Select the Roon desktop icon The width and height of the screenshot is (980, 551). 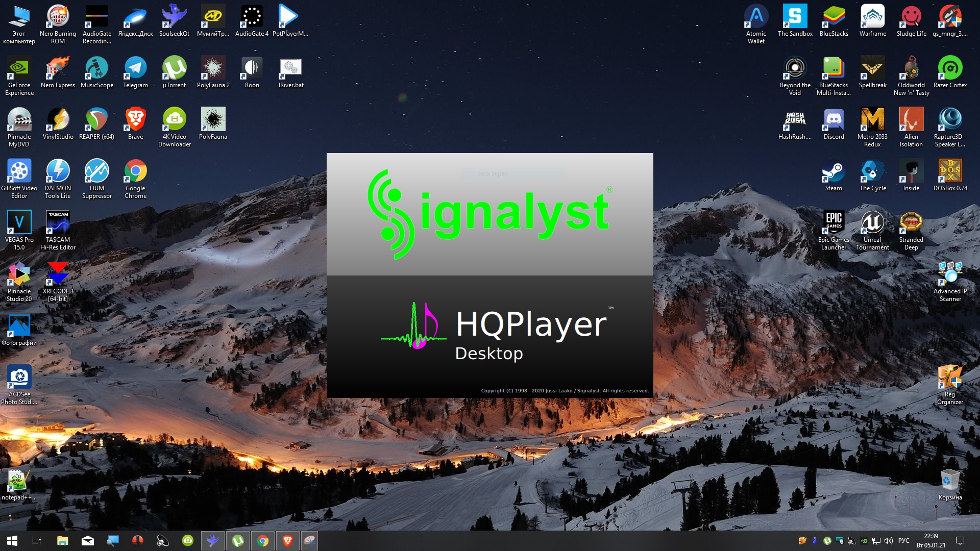[x=252, y=72]
